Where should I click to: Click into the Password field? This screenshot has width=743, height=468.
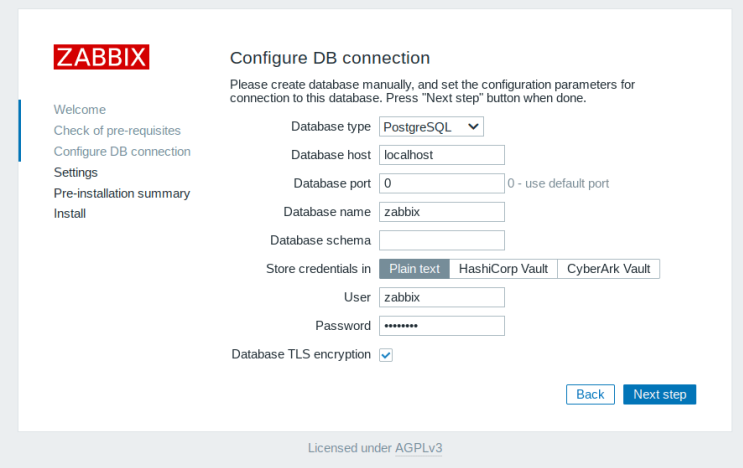coord(441,326)
